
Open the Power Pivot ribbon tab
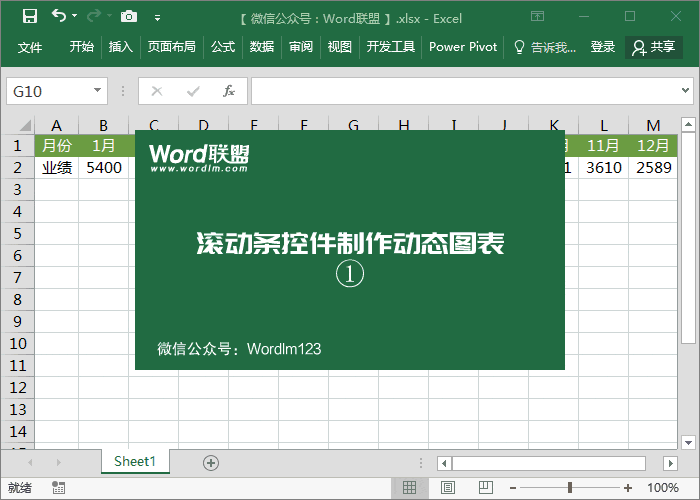[x=463, y=47]
